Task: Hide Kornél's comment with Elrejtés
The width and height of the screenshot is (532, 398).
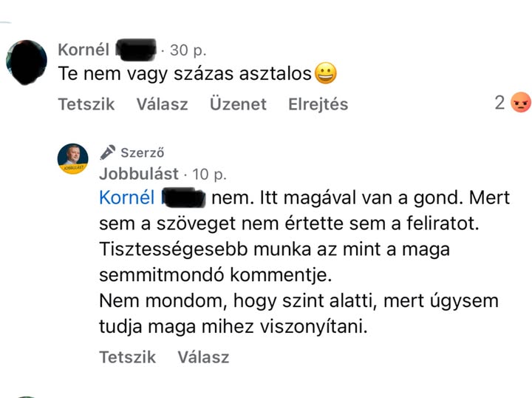Action: [x=318, y=104]
